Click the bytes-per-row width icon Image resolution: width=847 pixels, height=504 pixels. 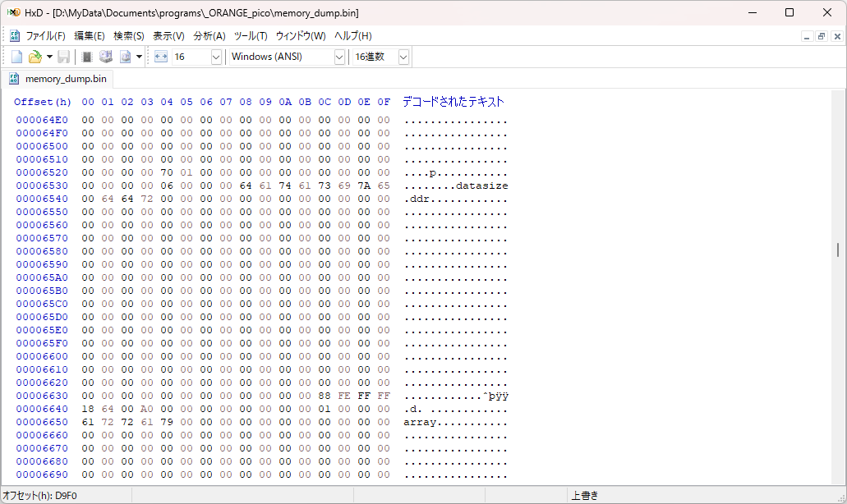[x=161, y=56]
